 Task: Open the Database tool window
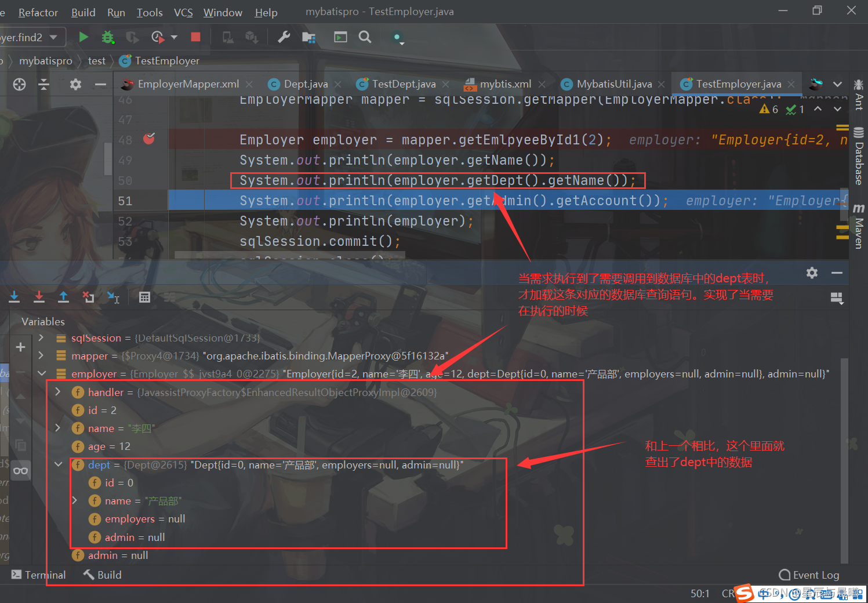pos(859,155)
